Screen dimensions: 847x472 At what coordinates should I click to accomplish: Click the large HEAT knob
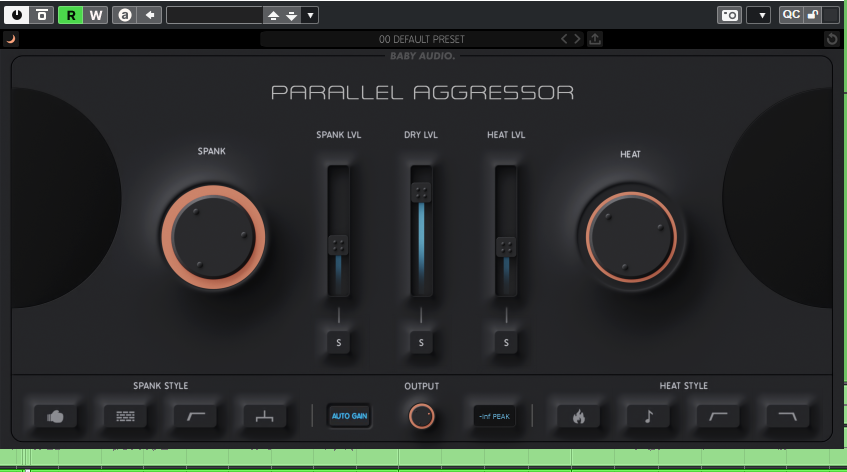(x=631, y=237)
